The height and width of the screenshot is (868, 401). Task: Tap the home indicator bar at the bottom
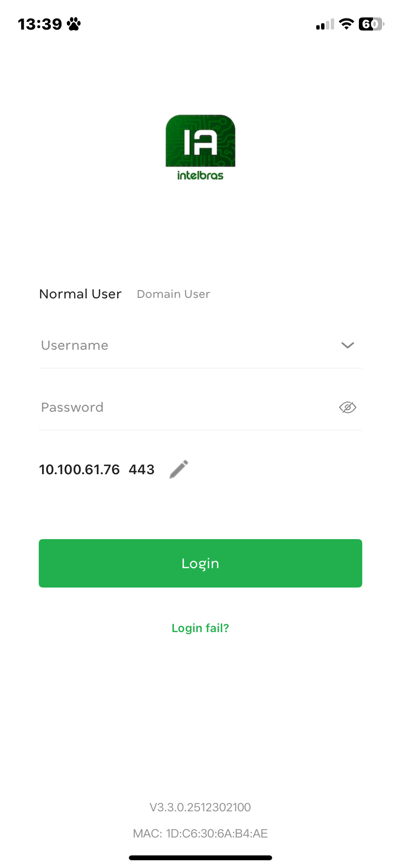(200, 858)
